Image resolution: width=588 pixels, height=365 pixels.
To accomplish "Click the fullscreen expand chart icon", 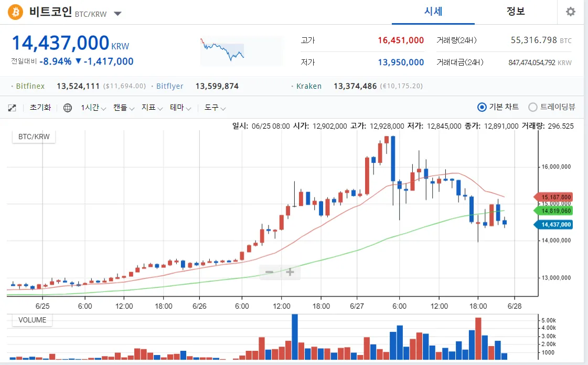I will click(x=12, y=108).
